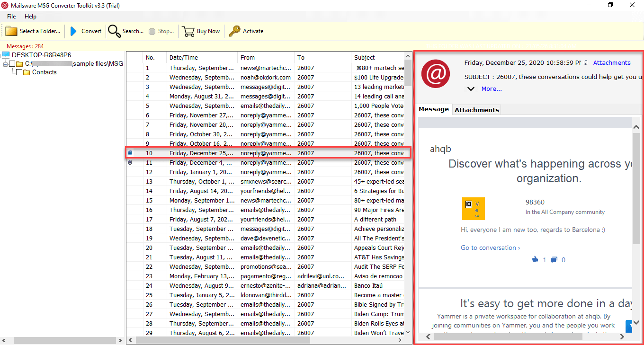Click the Select a Folder icon
644x345 pixels.
(x=11, y=31)
